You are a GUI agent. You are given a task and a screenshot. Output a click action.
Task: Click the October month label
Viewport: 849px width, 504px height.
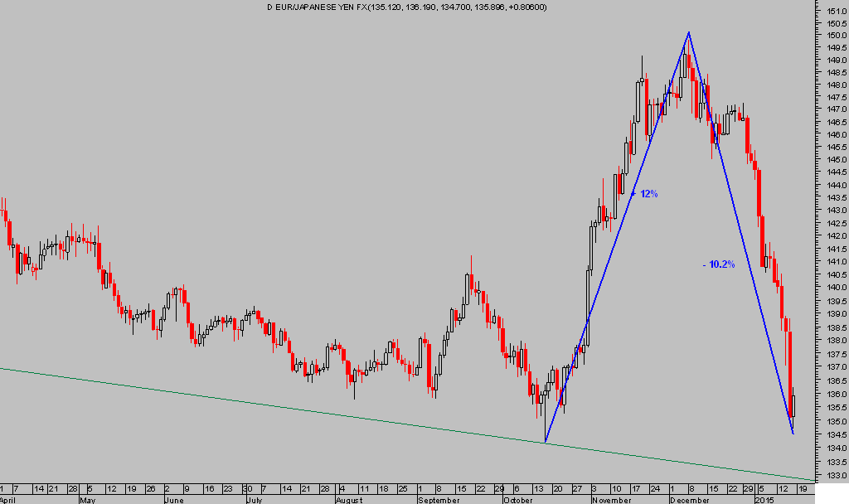click(519, 500)
